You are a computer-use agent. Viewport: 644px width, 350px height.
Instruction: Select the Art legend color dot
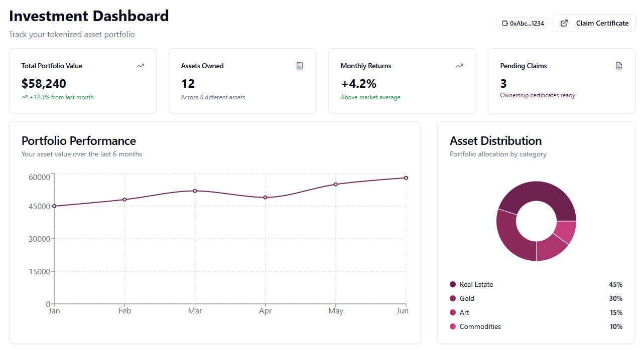[x=453, y=312]
